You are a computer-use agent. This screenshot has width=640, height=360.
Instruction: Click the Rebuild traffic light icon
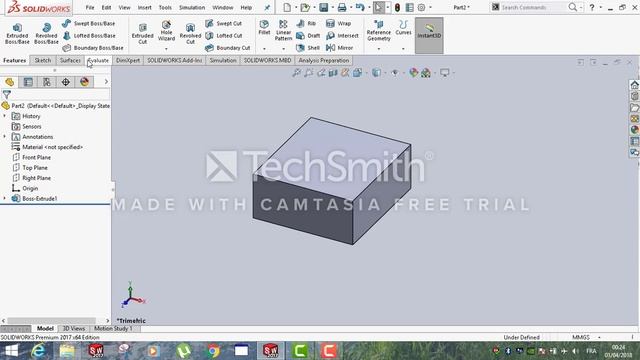(x=397, y=7)
